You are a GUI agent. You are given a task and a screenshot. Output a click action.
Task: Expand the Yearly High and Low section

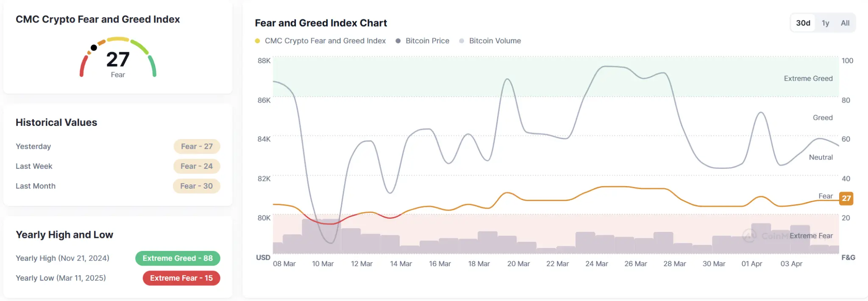64,234
